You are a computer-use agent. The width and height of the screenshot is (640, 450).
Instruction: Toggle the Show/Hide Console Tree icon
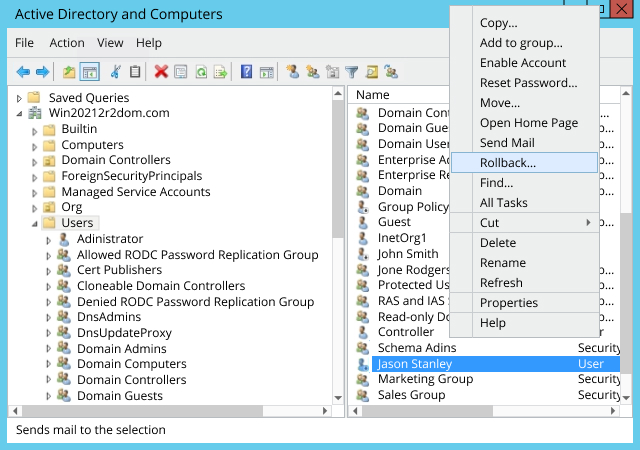[x=90, y=72]
